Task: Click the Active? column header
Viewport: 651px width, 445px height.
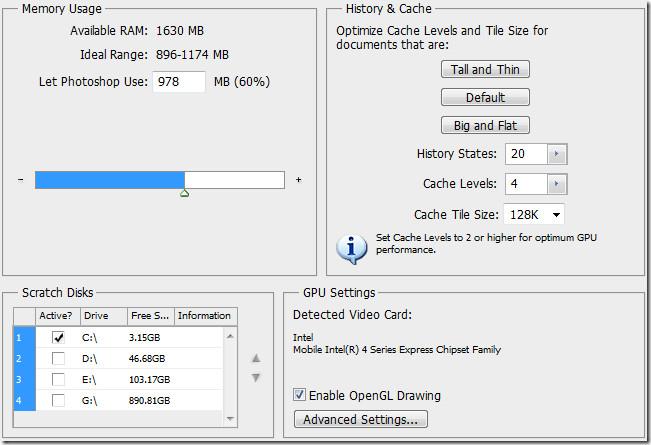Action: pyautogui.click(x=57, y=316)
